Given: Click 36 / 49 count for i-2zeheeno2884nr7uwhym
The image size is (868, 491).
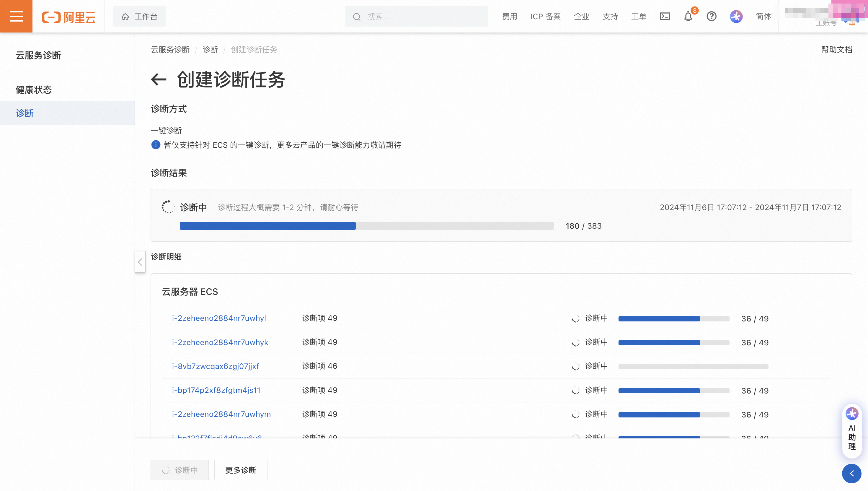Looking at the screenshot, I should tap(755, 415).
